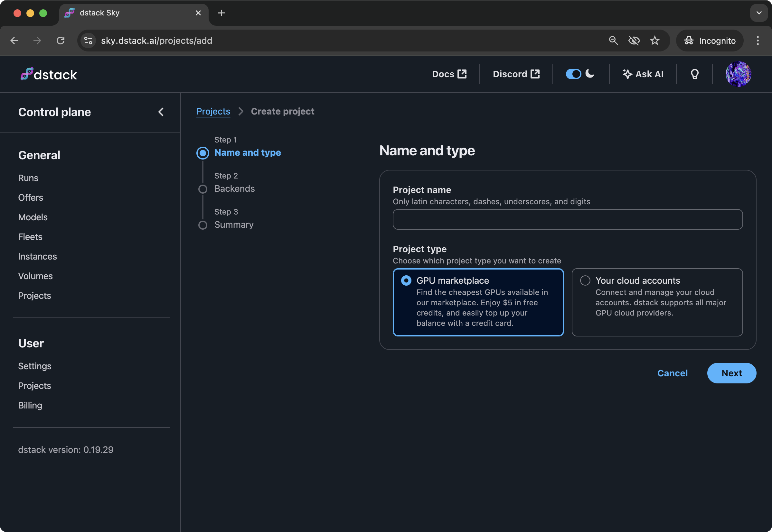Open the Volumes page
The height and width of the screenshot is (532, 772).
coord(35,276)
